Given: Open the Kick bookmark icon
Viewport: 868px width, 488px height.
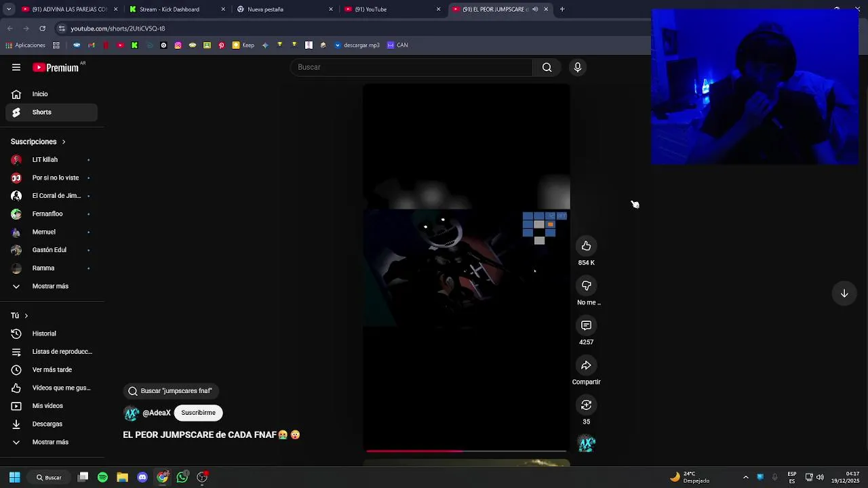Looking at the screenshot, I should click(x=134, y=45).
